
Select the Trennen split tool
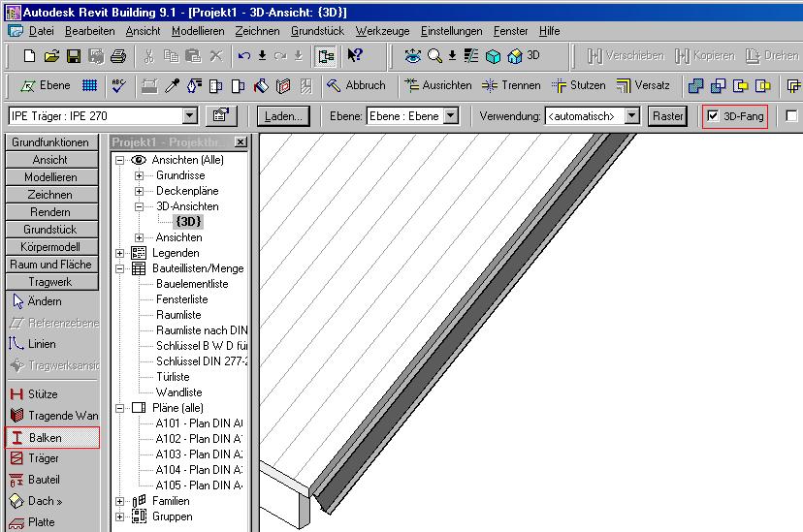click(511, 85)
